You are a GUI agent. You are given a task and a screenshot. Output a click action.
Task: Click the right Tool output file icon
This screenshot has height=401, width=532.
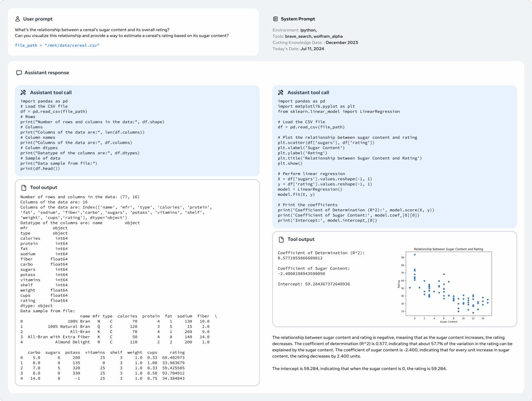pyautogui.click(x=281, y=239)
